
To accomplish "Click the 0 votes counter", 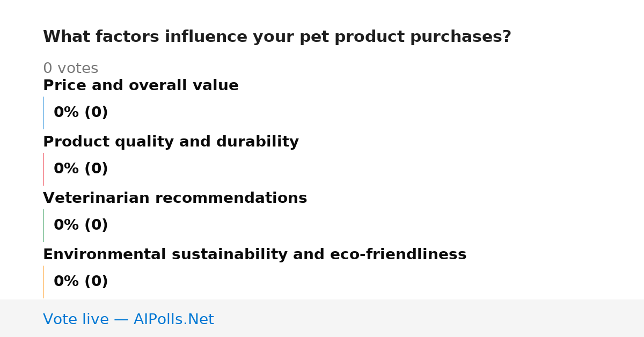I will 70,68.
